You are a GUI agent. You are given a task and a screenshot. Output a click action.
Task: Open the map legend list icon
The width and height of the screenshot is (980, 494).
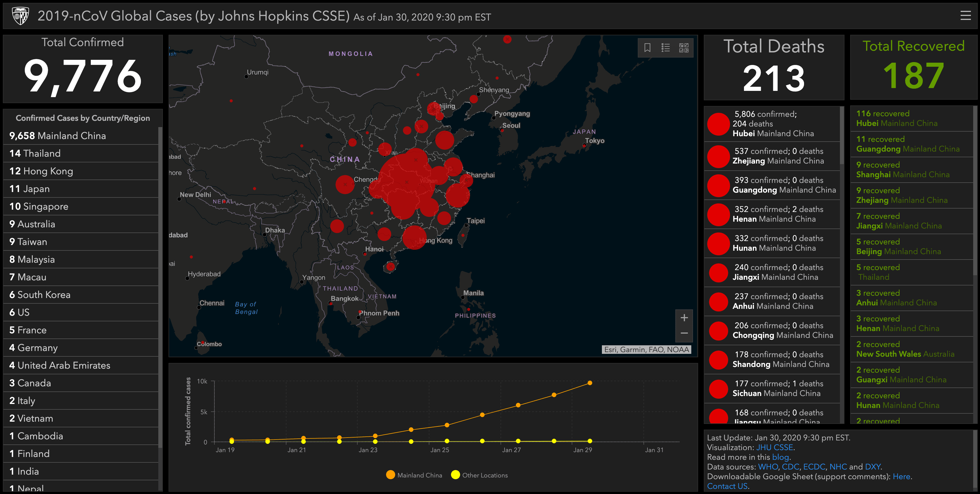665,48
